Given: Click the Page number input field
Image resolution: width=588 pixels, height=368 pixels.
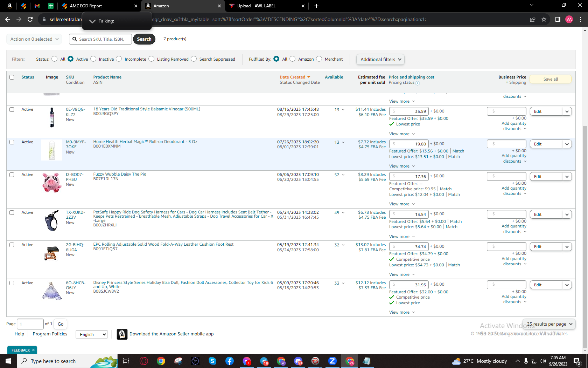Looking at the screenshot, I should tap(30, 324).
